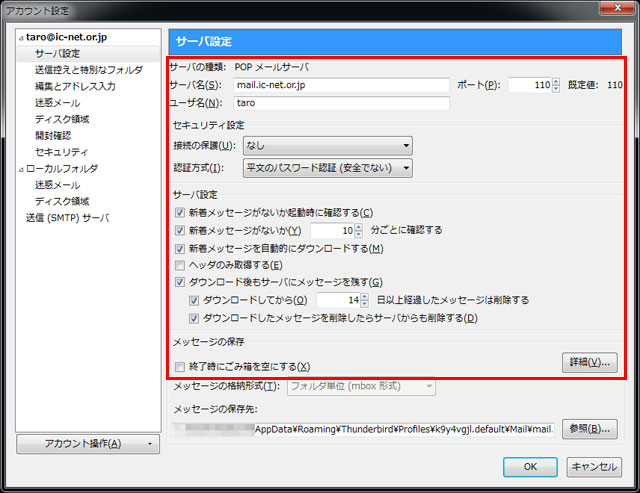Click the port number spinner arrows

(x=555, y=85)
